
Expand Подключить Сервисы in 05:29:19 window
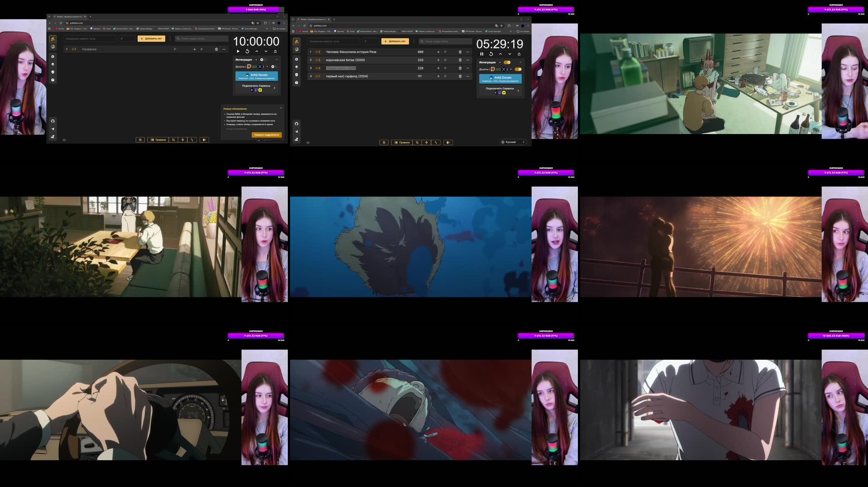500,91
